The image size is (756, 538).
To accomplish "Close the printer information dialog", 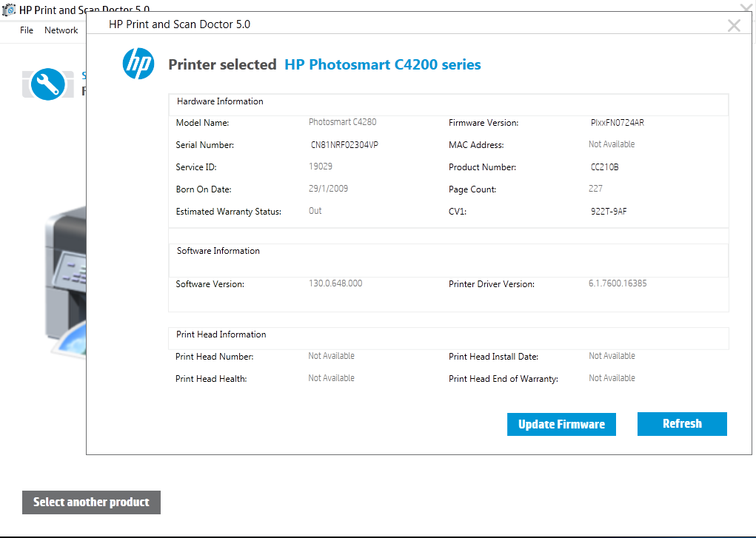I will pos(734,24).
